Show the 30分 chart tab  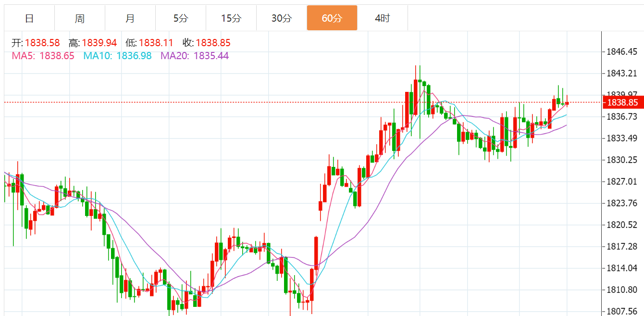coord(282,18)
